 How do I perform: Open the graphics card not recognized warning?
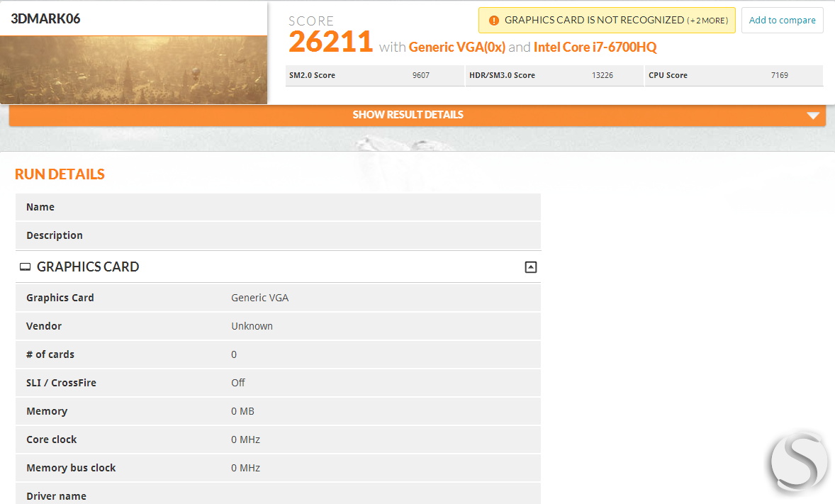click(x=607, y=21)
